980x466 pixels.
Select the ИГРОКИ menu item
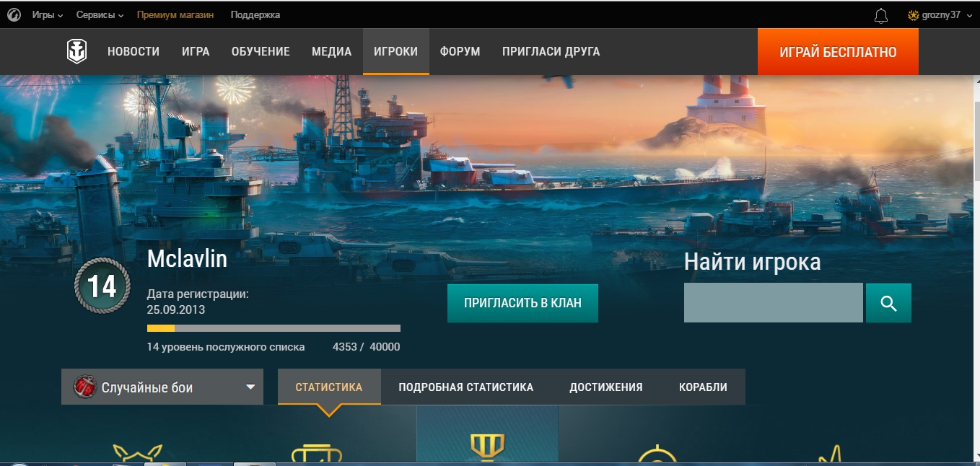point(395,52)
